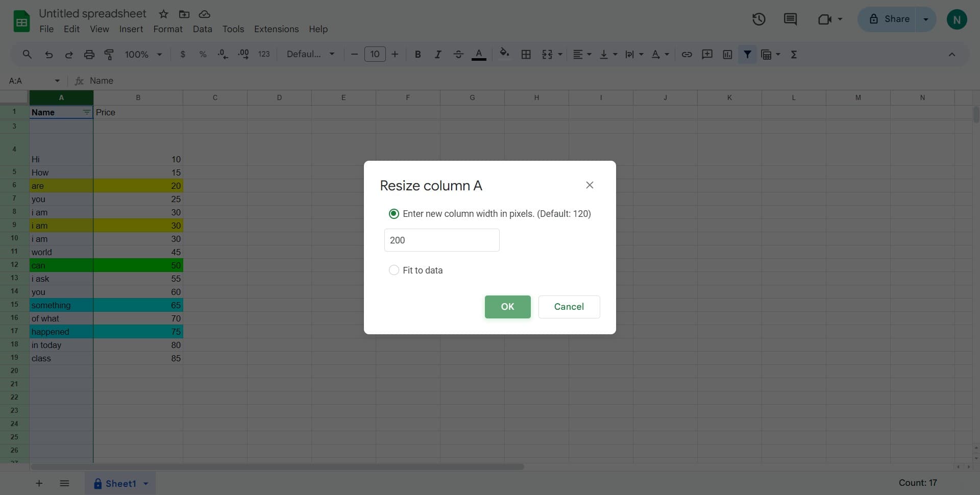Open the Format menu
The height and width of the screenshot is (495, 980).
167,29
